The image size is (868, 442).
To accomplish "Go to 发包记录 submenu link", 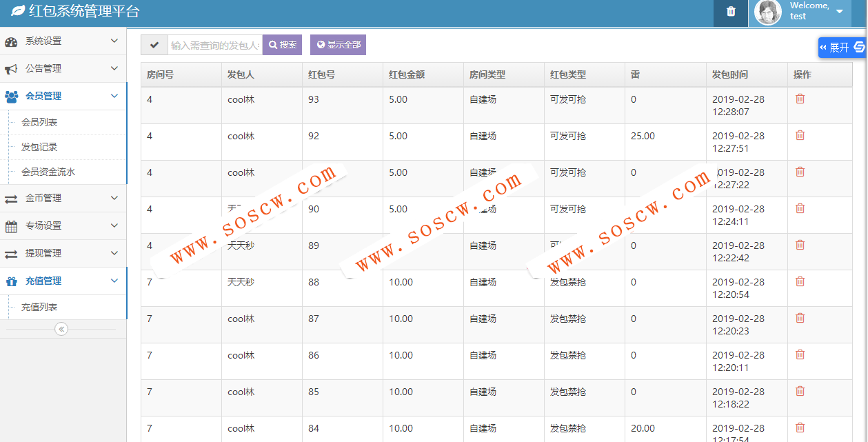I will pos(39,148).
